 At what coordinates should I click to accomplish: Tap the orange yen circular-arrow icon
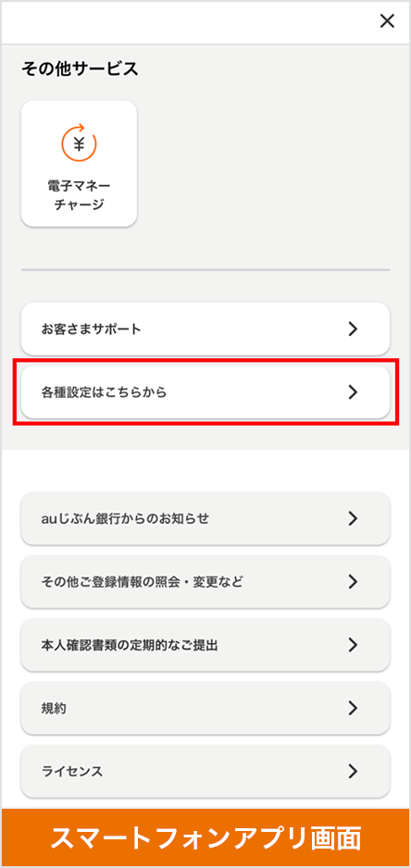click(79, 143)
